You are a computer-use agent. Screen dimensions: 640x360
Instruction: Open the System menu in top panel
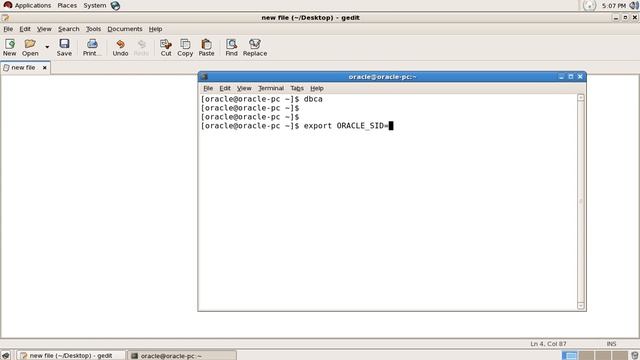[95, 5]
